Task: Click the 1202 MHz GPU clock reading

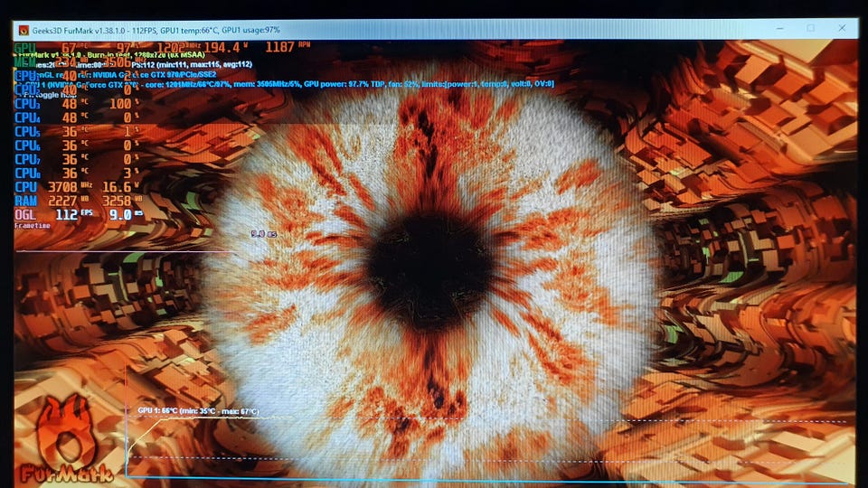Action: point(179,48)
